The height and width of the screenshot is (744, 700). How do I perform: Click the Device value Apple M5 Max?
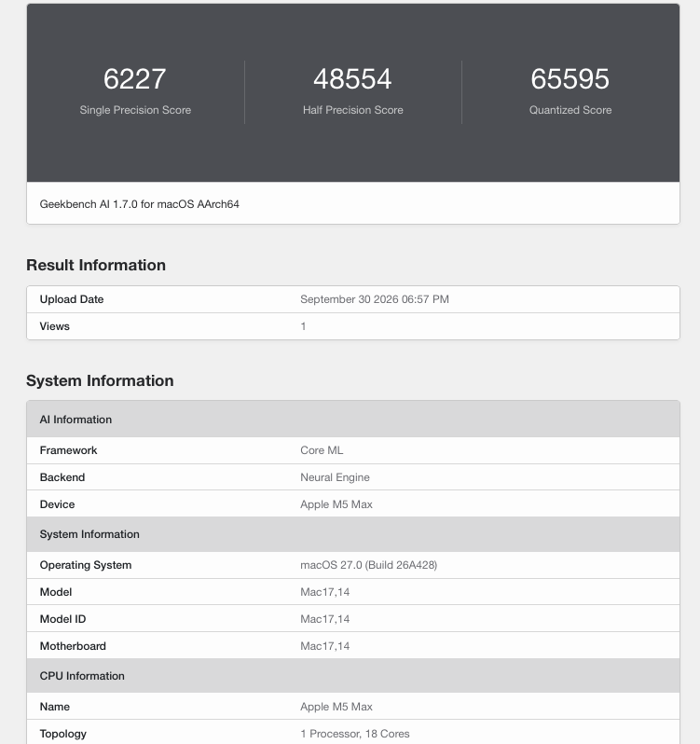click(x=336, y=504)
